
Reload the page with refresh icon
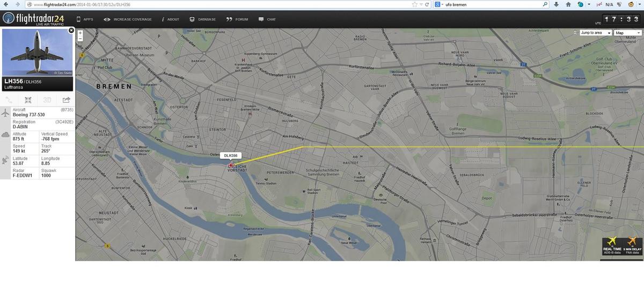[428, 4]
